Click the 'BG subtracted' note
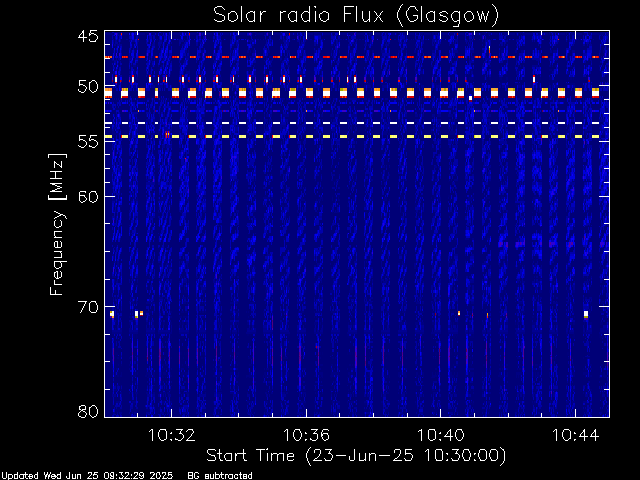Screen dimensions: 640x480 pos(220,476)
